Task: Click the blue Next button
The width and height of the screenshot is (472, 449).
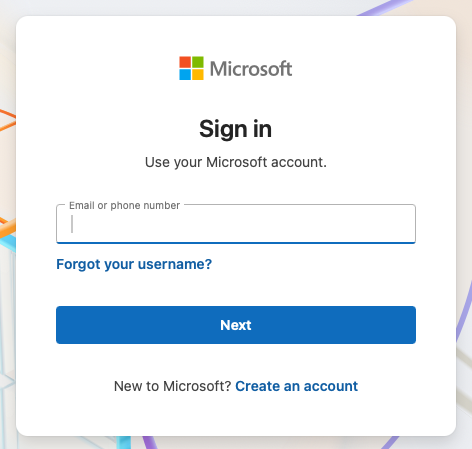Action: 236,325
